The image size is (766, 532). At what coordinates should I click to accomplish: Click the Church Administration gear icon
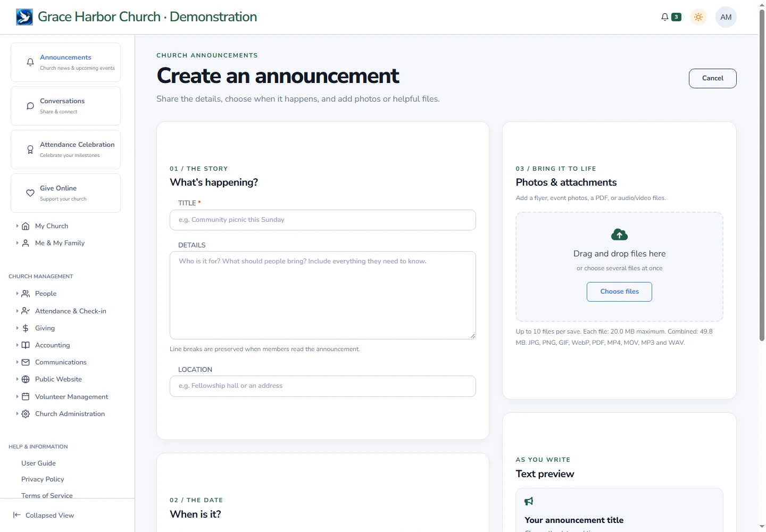[26, 414]
